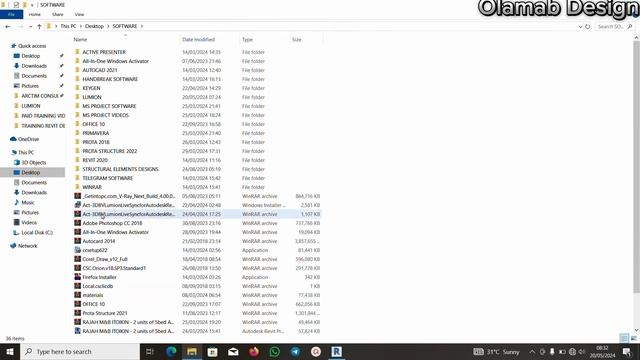640x360 pixels.
Task: Select TELEGRAM SOFTWARE folder name
Action: tap(107, 178)
